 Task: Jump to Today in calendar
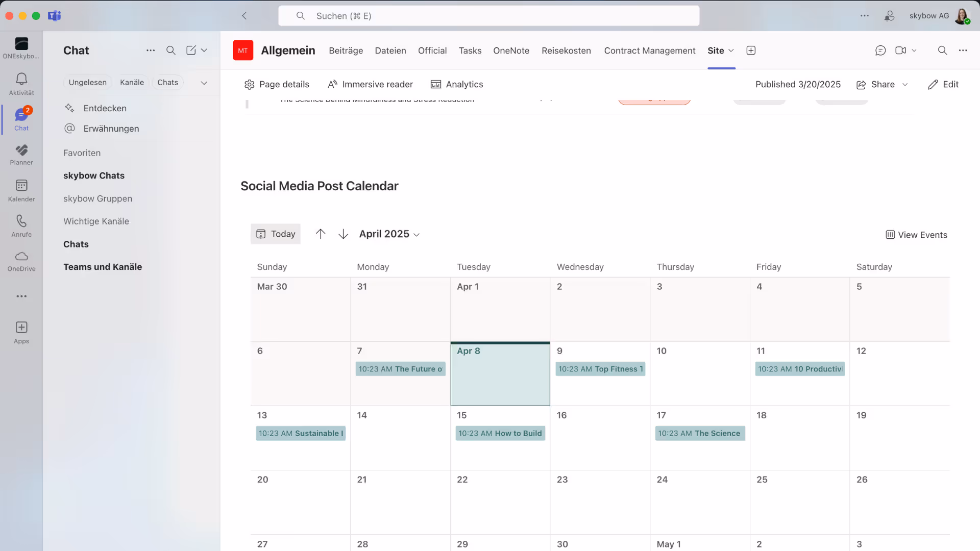[x=276, y=234]
